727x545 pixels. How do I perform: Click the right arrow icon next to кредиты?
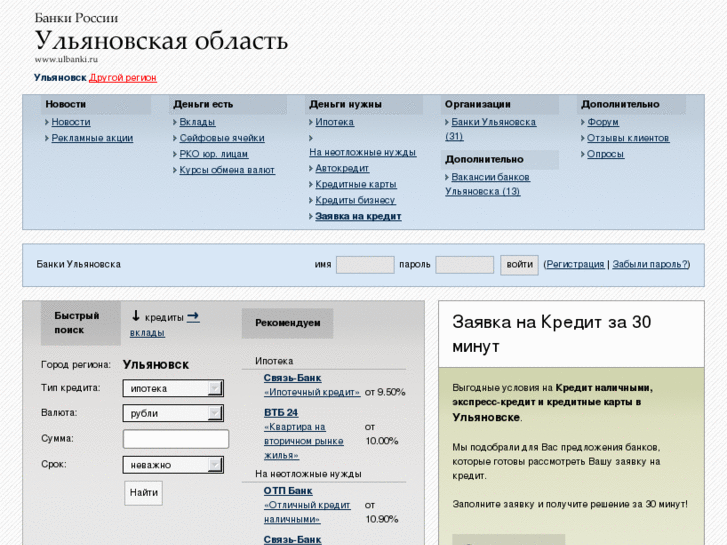pos(193,316)
